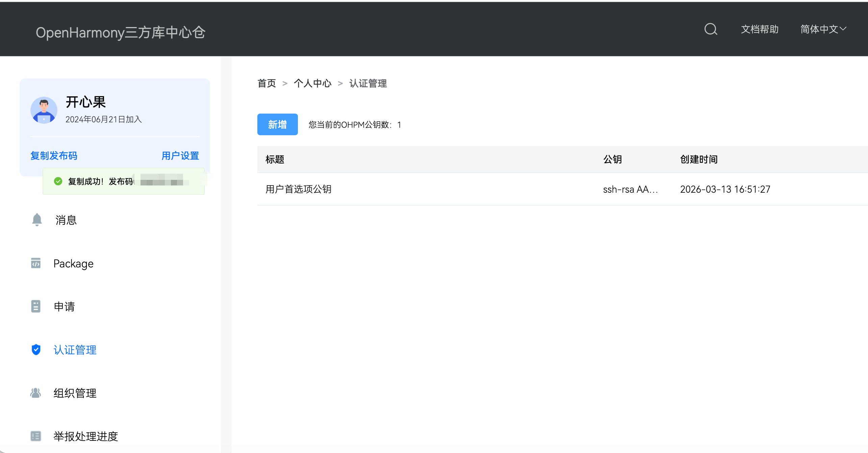The width and height of the screenshot is (868, 453).
Task: Open the 消息 menu item
Action: click(x=66, y=220)
